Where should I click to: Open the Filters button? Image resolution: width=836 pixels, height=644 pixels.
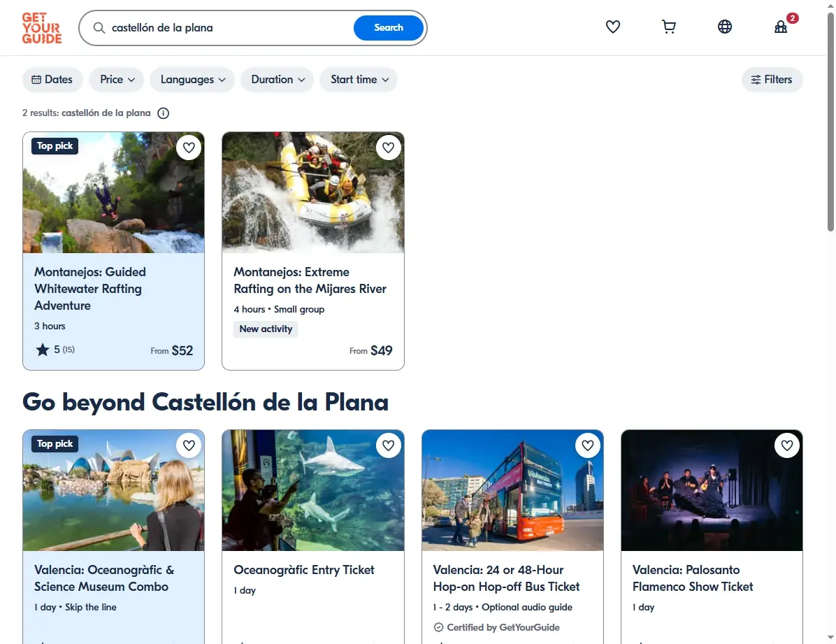pyautogui.click(x=772, y=80)
